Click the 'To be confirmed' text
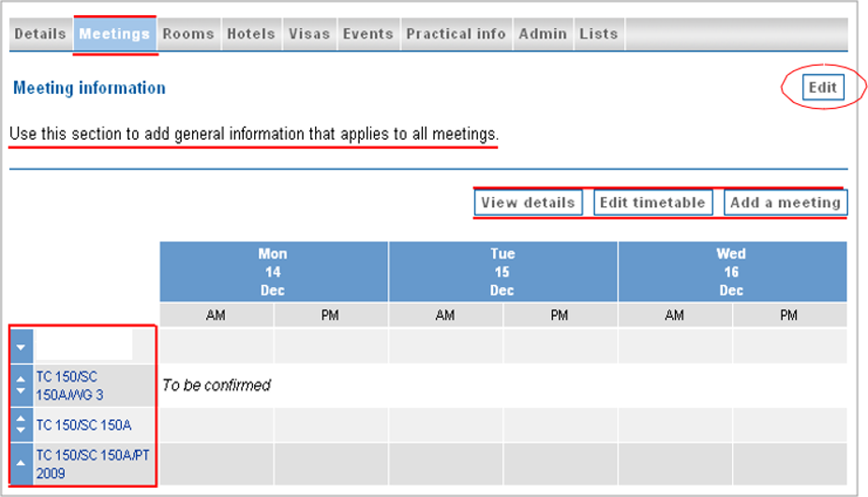Image resolution: width=868 pixels, height=497 pixels. (217, 385)
